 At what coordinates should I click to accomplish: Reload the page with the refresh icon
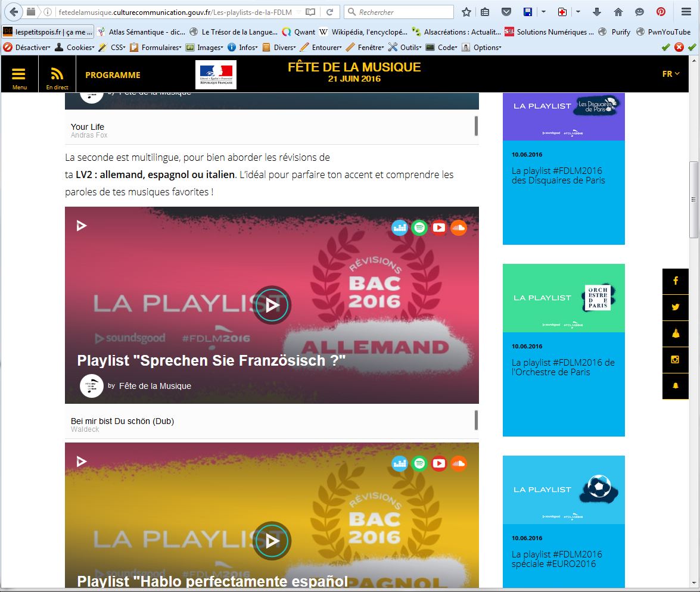click(x=329, y=12)
